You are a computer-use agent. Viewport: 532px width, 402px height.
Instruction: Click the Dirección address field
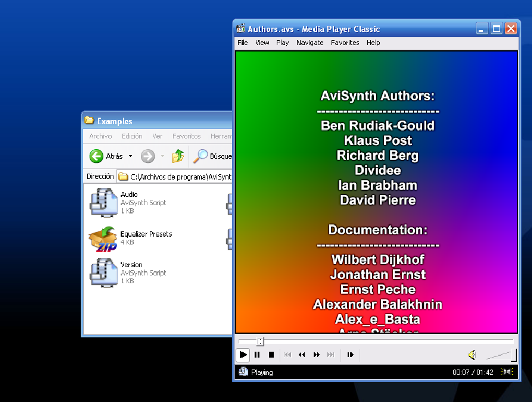[175, 176]
